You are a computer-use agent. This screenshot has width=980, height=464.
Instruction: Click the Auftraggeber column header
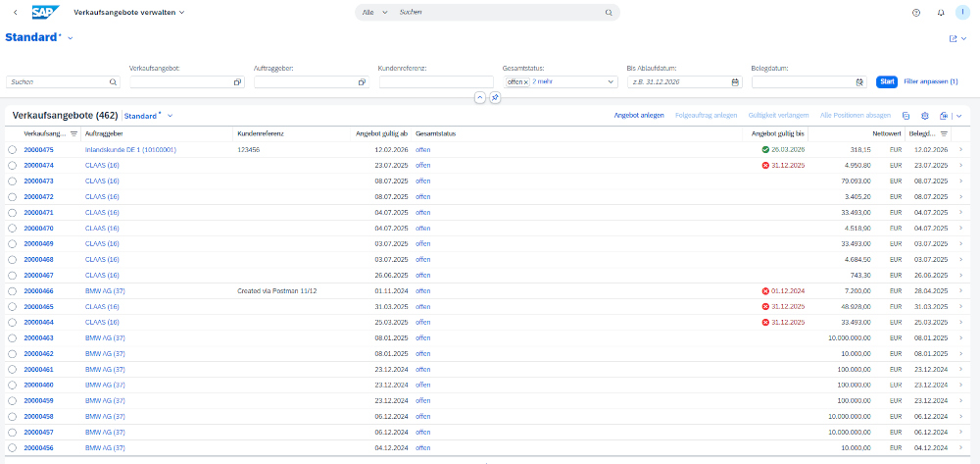(103, 133)
